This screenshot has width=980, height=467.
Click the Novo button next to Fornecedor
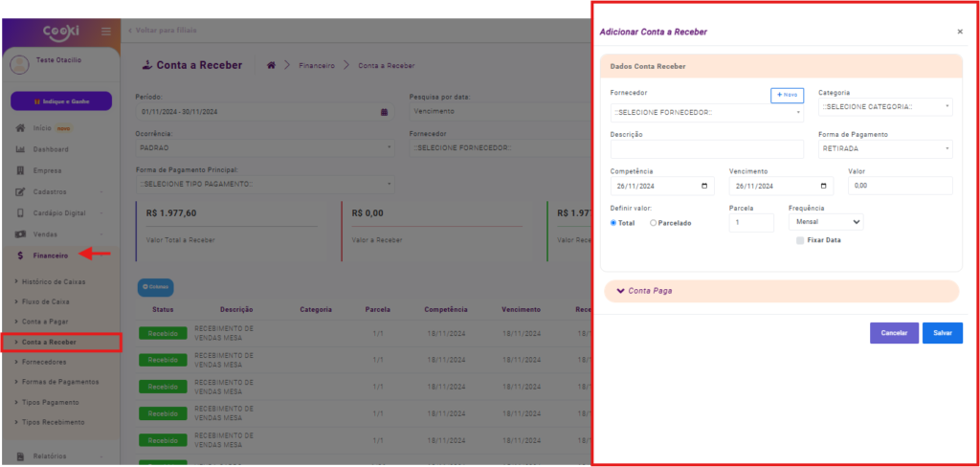tap(787, 95)
